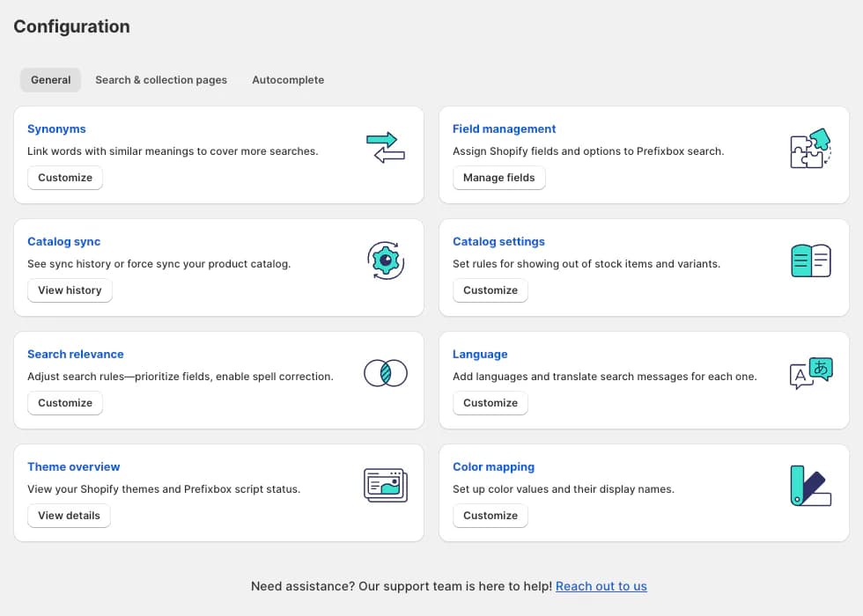Screen dimensions: 863x616
Task: Click the Configuration page title
Action: point(71,26)
